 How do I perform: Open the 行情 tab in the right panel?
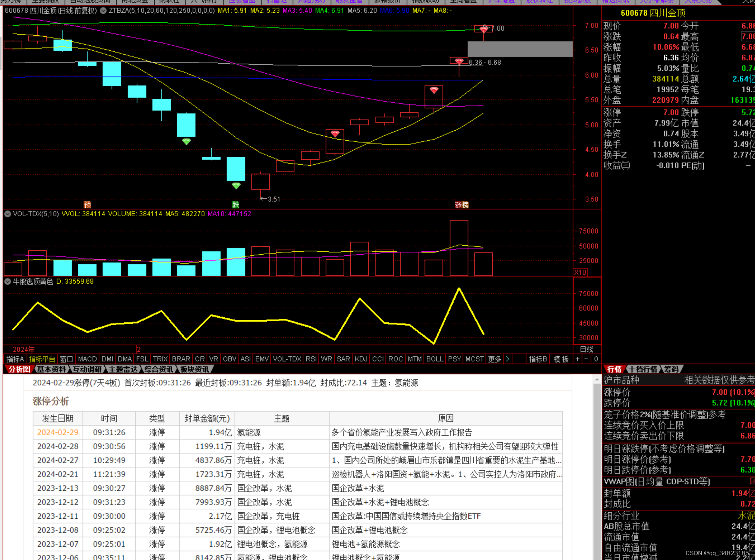(614, 369)
